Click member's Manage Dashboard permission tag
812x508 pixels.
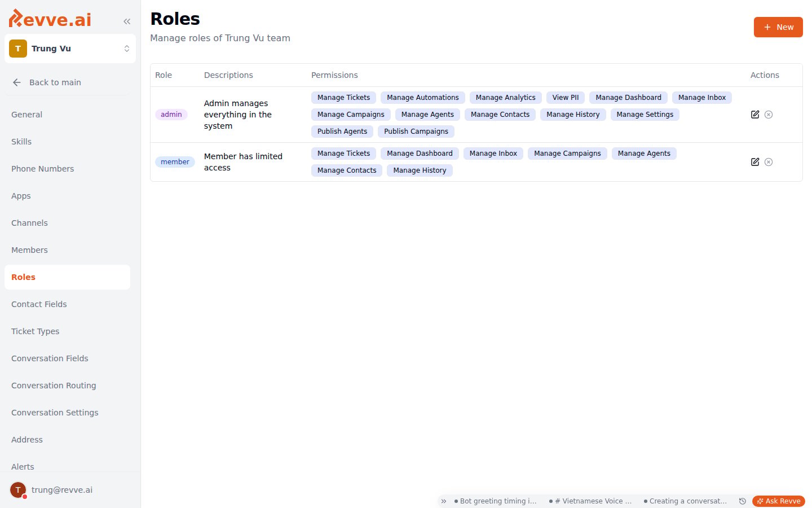[420, 154]
